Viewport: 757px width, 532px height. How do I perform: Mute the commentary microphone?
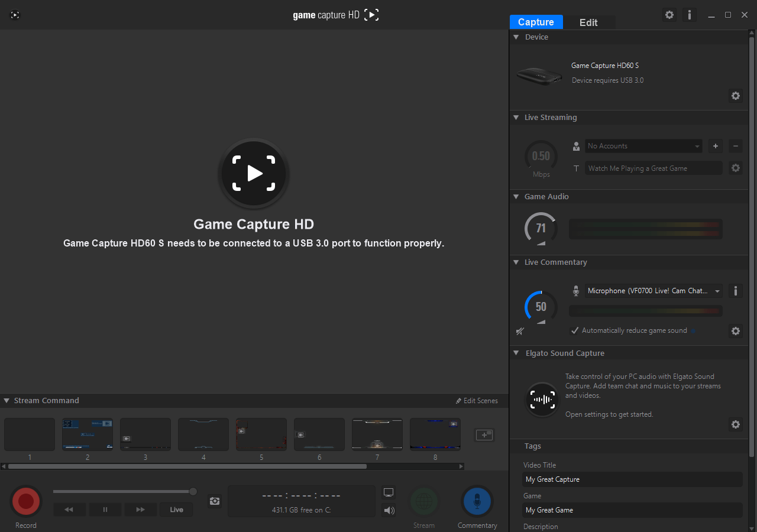(519, 331)
